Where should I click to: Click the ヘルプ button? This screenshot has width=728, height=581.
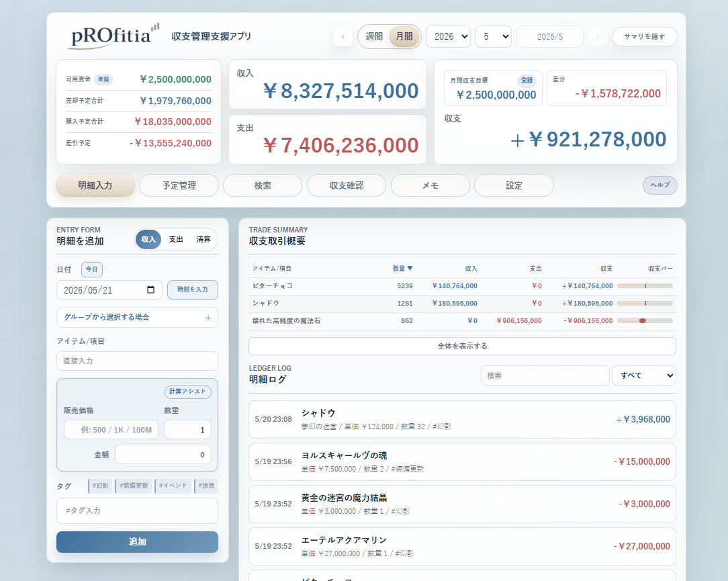[x=659, y=185]
